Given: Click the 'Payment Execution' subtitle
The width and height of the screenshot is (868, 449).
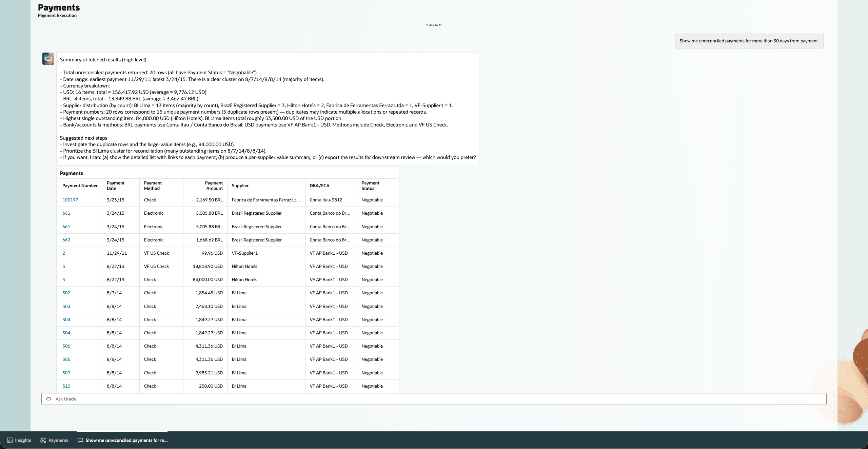Looking at the screenshot, I should [57, 16].
